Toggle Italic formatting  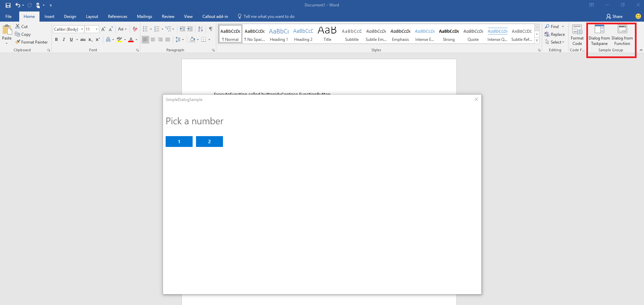(64, 40)
